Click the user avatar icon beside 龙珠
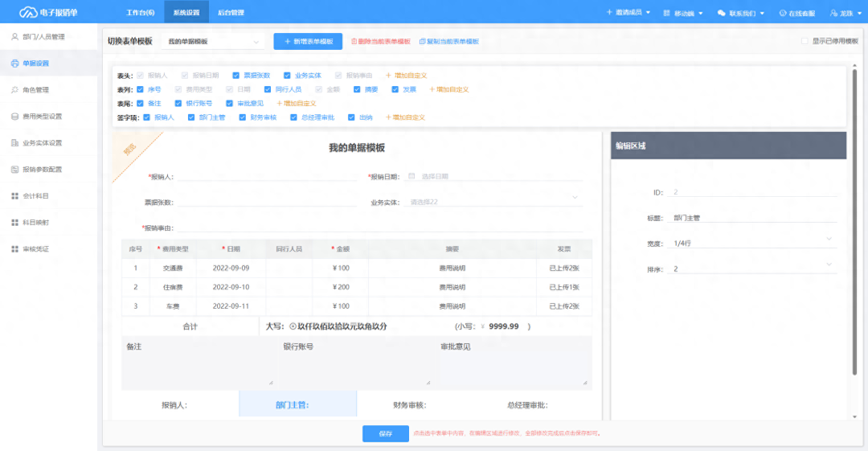The image size is (868, 451). click(833, 13)
